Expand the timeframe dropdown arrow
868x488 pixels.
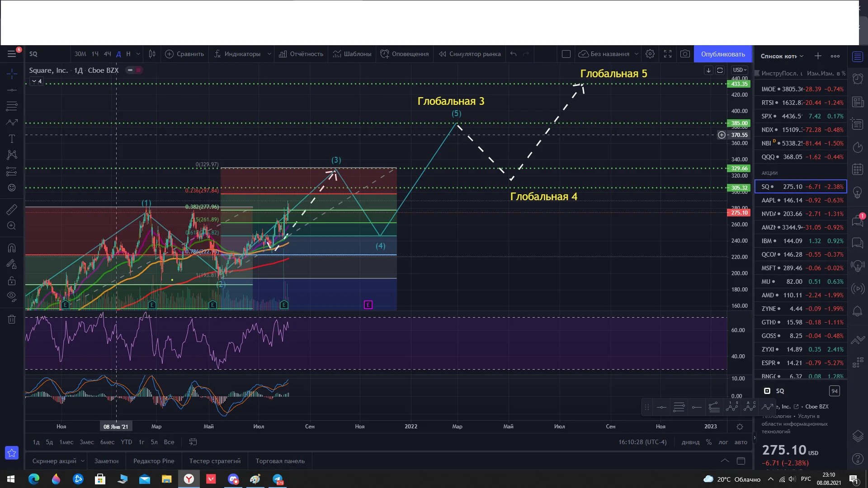click(x=138, y=54)
